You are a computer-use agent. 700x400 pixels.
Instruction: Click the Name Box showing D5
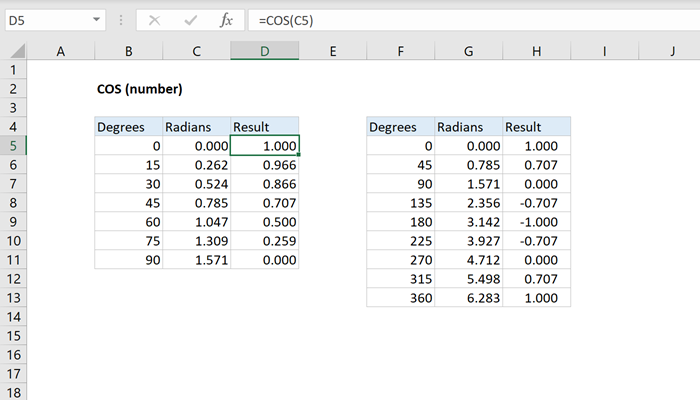point(45,19)
